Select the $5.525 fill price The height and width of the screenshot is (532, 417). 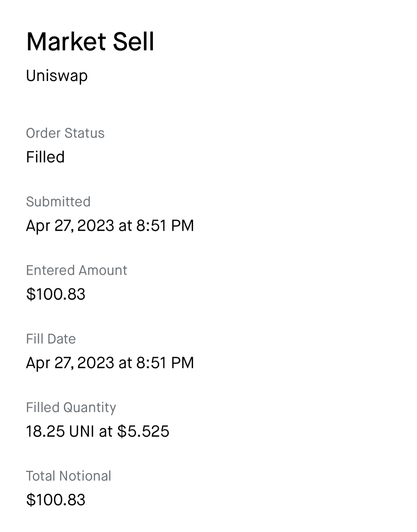(x=143, y=431)
